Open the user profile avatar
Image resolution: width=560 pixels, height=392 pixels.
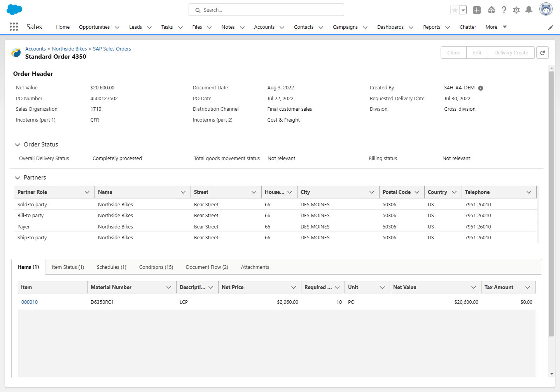[x=546, y=9]
